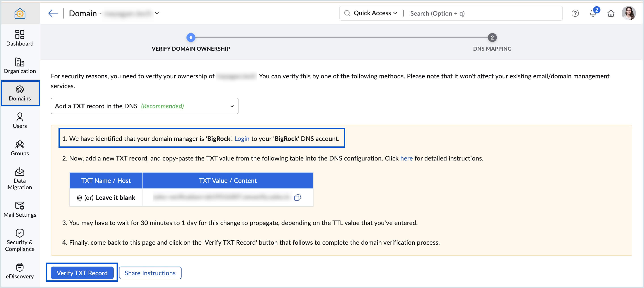Open the Groups section
This screenshot has width=644, height=288.
pyautogui.click(x=19, y=148)
